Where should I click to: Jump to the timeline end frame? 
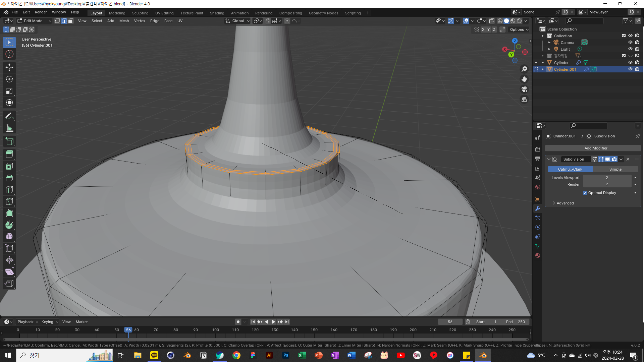click(x=287, y=322)
